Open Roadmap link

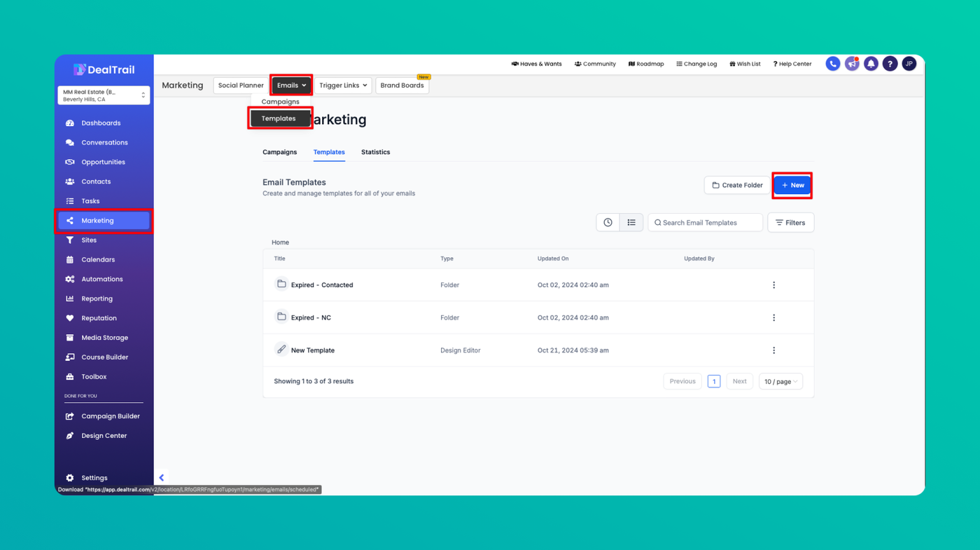646,64
